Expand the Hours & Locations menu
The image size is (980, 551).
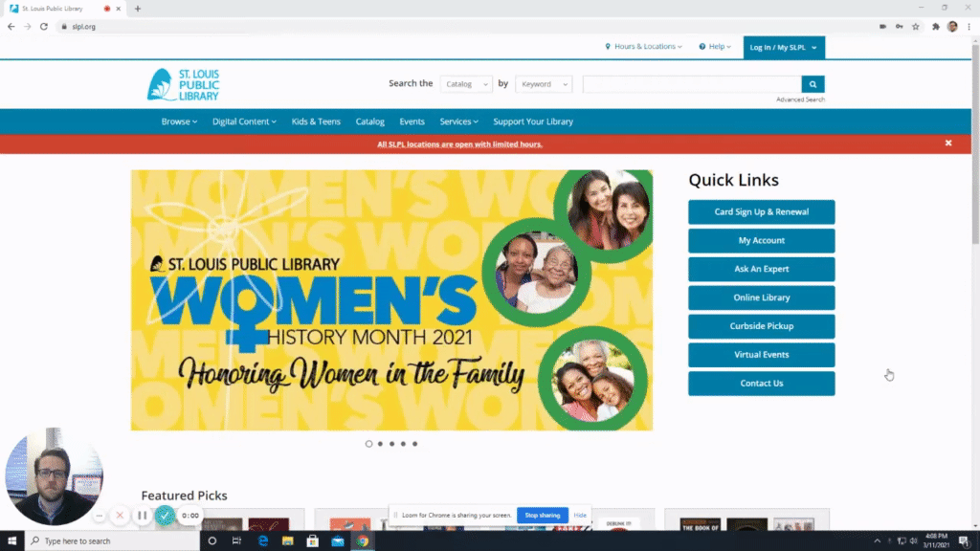click(x=643, y=46)
